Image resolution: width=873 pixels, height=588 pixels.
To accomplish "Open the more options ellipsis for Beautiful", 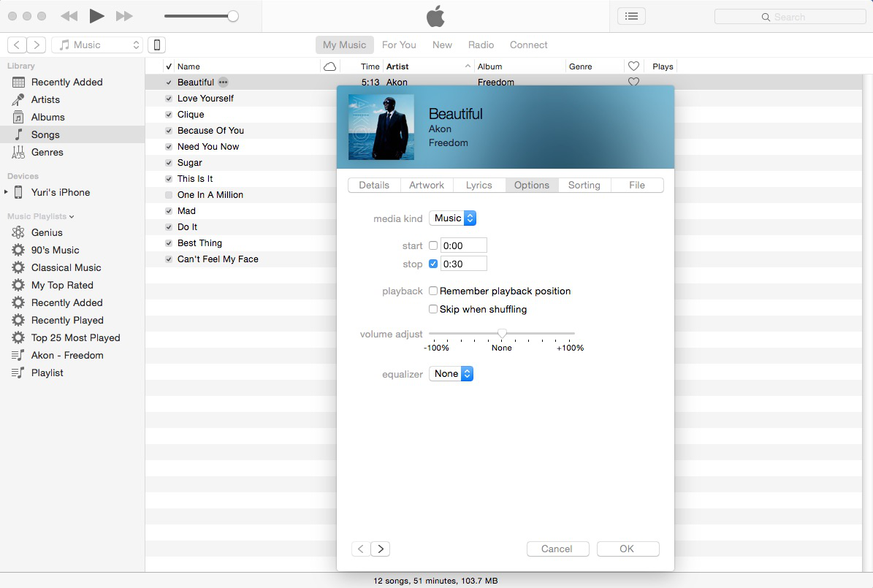I will (x=224, y=82).
